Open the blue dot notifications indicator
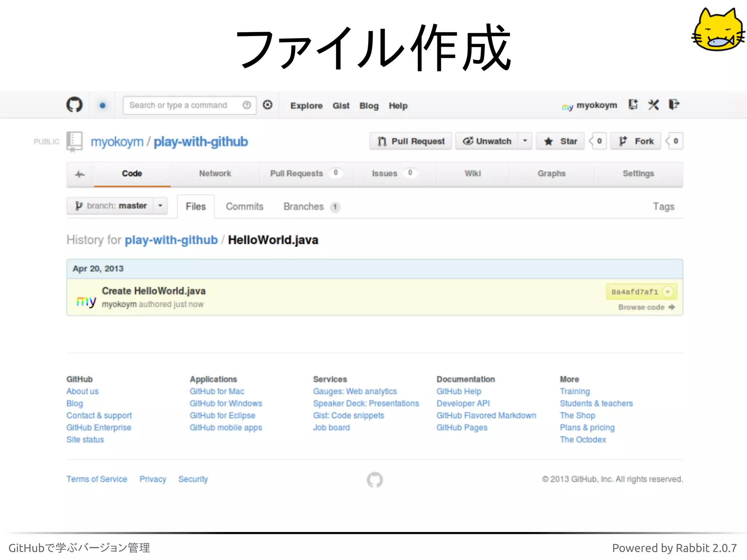This screenshot has height=560, width=747. [x=102, y=105]
